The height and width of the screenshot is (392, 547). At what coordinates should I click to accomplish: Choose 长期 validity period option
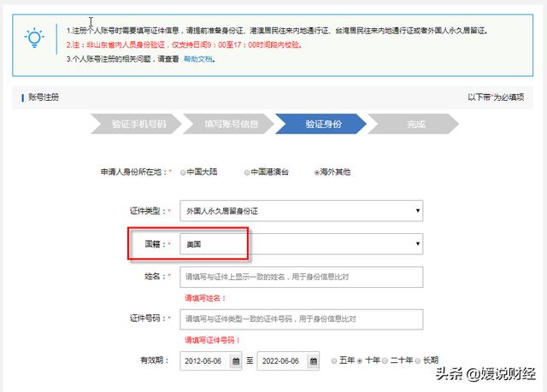point(418,360)
